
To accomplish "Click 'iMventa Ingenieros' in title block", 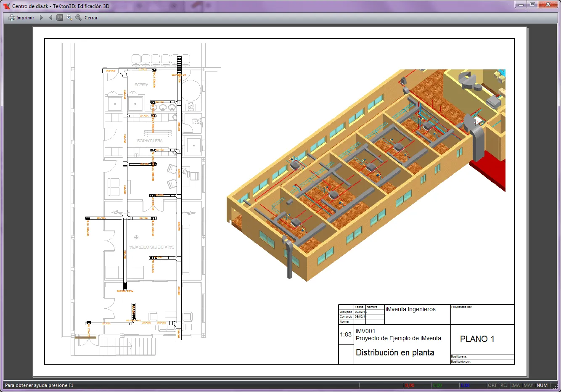I will pos(410,309).
